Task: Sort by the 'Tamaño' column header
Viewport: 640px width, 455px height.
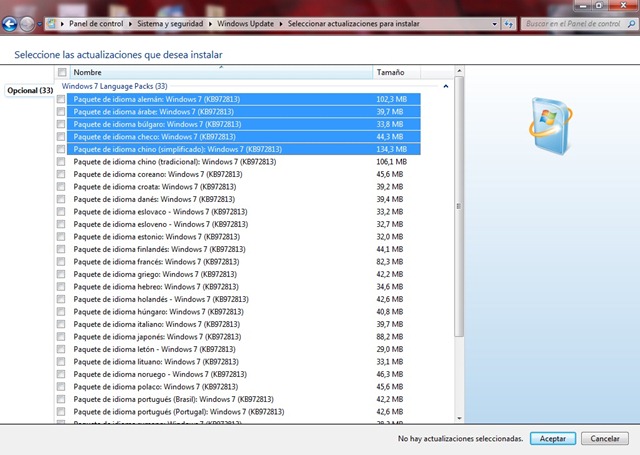Action: point(396,72)
